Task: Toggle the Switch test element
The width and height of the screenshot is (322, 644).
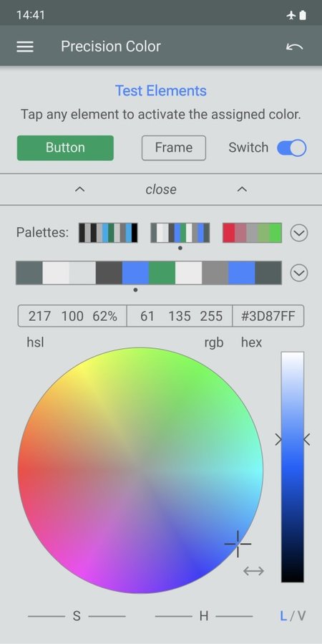Action: coord(292,148)
